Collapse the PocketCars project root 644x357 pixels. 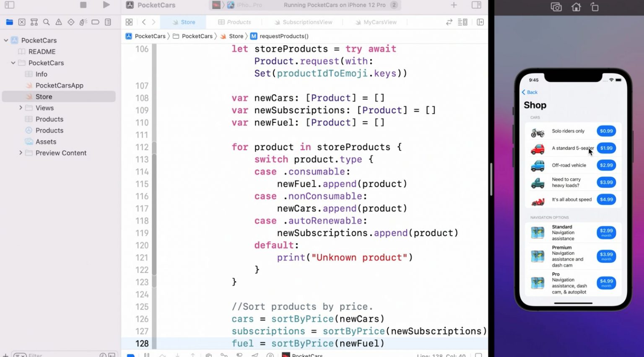click(x=6, y=40)
